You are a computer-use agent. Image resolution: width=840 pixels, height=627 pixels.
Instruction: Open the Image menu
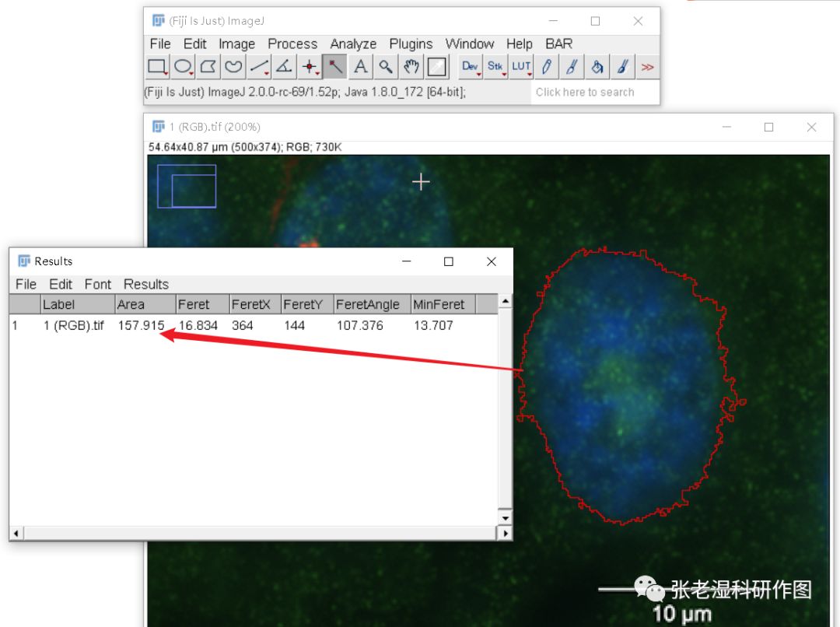pos(236,44)
